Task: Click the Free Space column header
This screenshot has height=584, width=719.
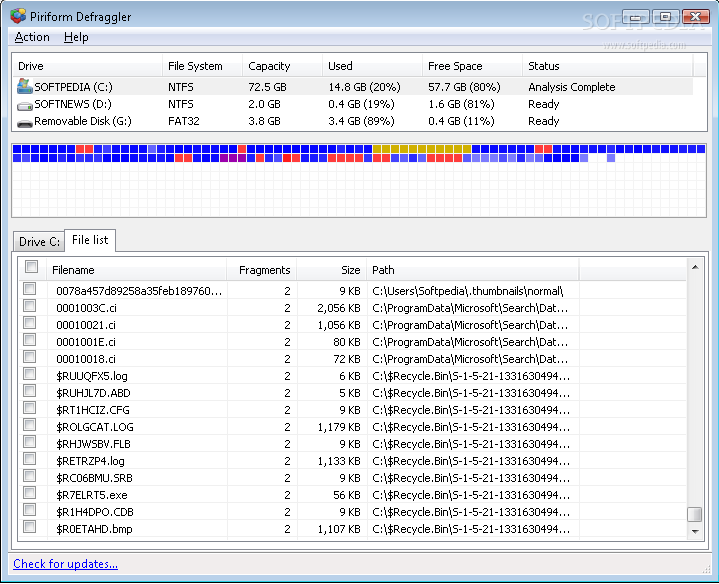Action: click(472, 66)
